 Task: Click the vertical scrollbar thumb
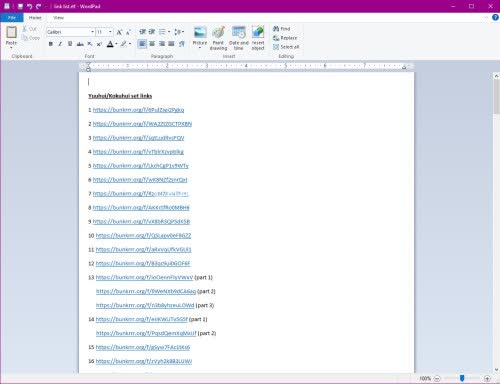(x=496, y=97)
